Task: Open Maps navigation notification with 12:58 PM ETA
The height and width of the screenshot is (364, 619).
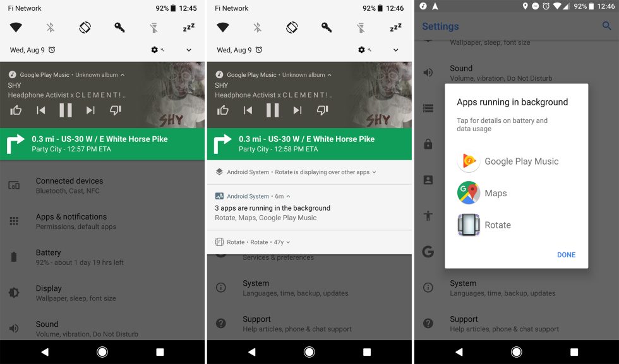Action: [309, 144]
